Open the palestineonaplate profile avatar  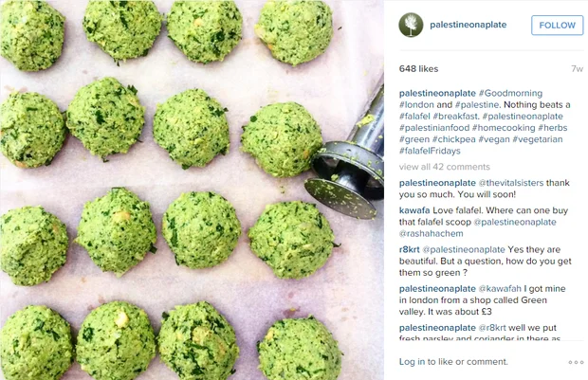click(x=411, y=25)
